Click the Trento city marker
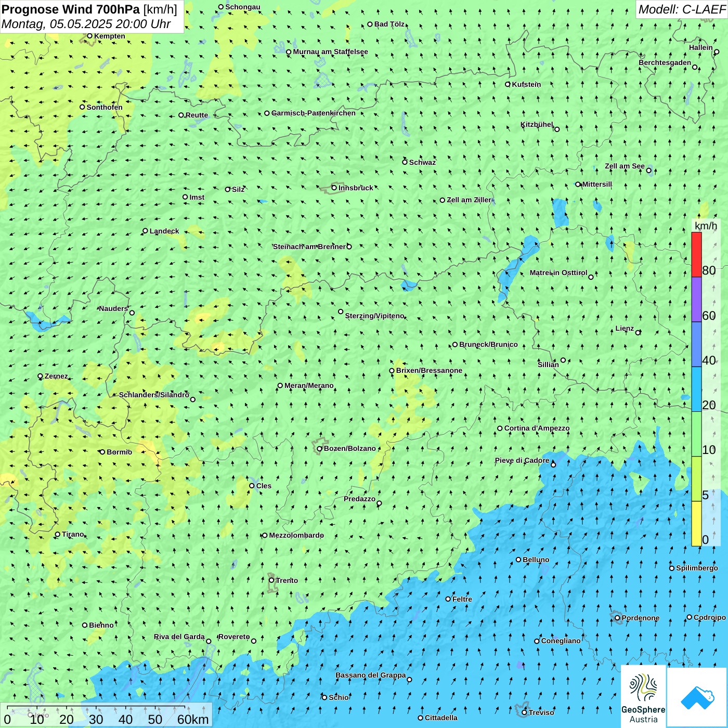This screenshot has width=728, height=728. 271,580
